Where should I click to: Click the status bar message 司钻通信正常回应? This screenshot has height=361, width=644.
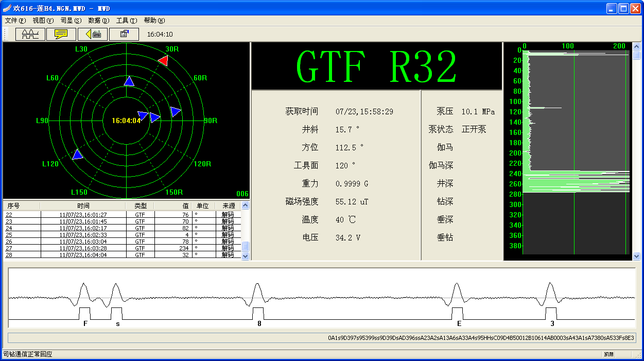[28, 354]
